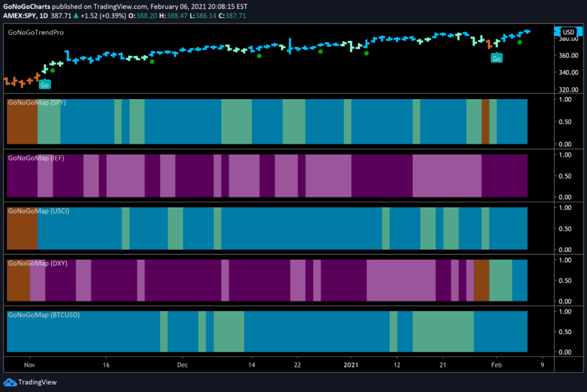Click the green dot beside the November Go badge

pyautogui.click(x=53, y=70)
